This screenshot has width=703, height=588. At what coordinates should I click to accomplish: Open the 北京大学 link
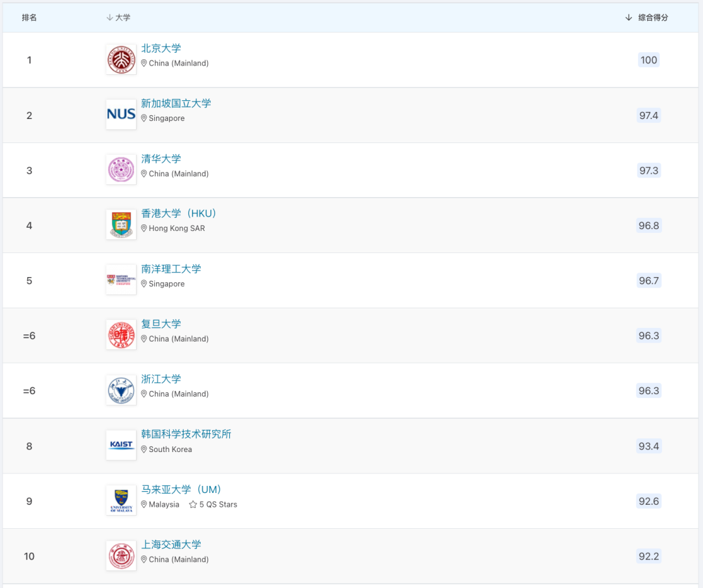click(x=161, y=48)
